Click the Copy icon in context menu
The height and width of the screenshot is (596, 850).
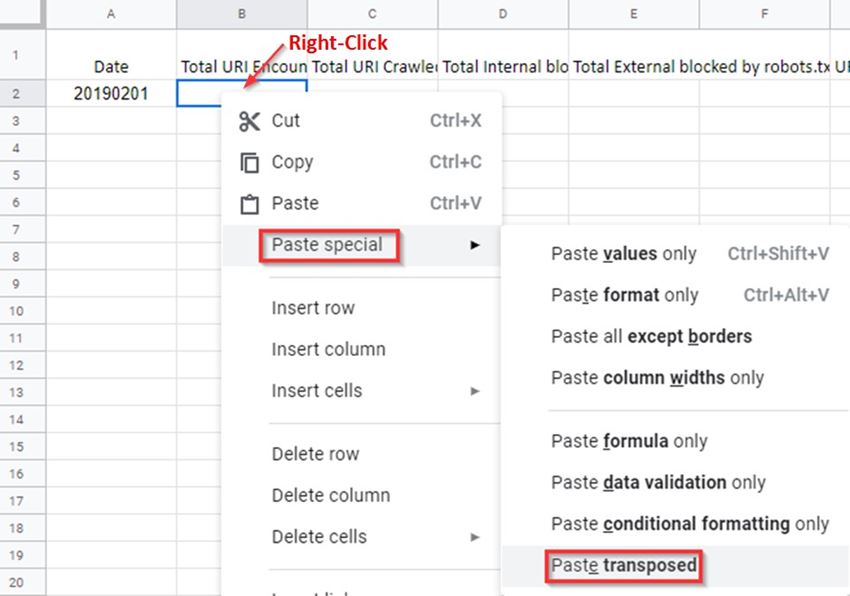pyautogui.click(x=249, y=162)
